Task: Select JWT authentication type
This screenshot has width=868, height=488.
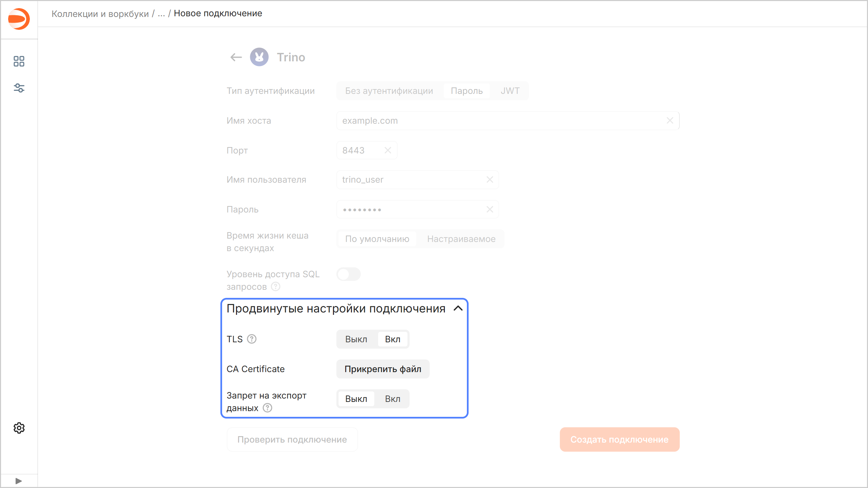Action: [510, 91]
